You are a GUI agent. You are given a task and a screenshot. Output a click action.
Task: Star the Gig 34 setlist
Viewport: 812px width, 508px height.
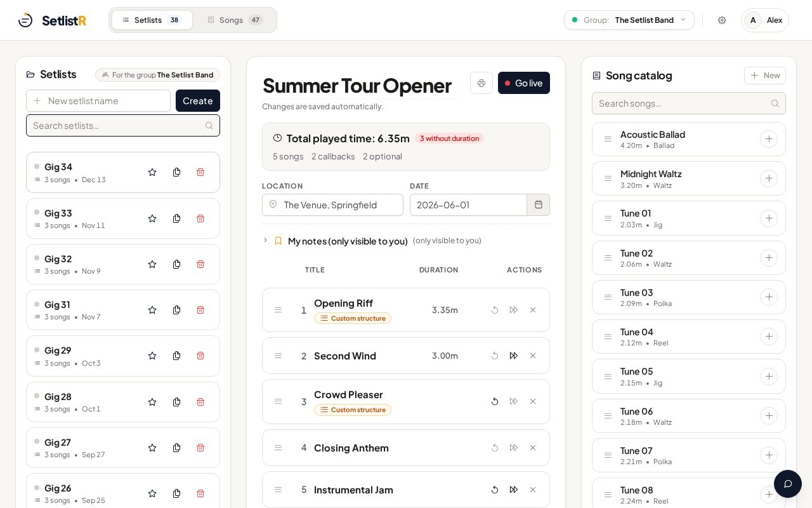click(x=152, y=172)
